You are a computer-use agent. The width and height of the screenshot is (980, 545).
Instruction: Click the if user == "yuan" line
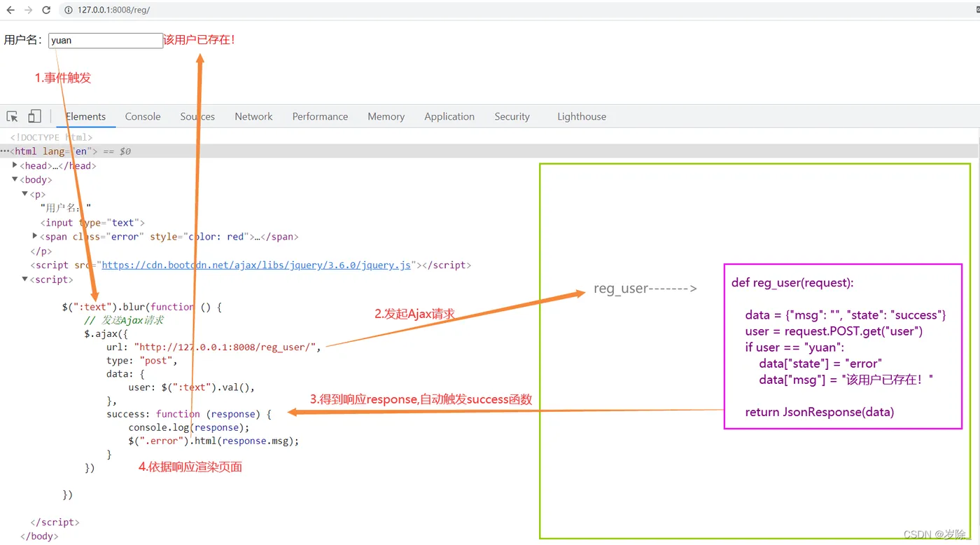795,347
